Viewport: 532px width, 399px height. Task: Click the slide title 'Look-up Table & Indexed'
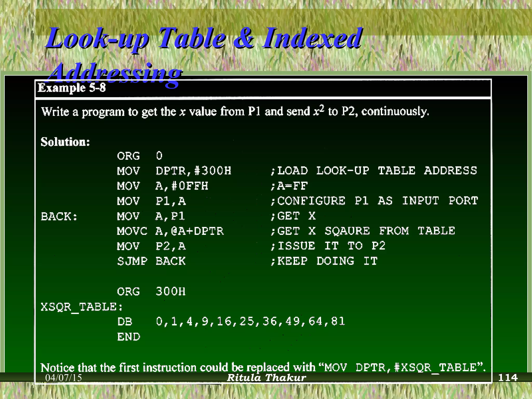click(x=204, y=38)
